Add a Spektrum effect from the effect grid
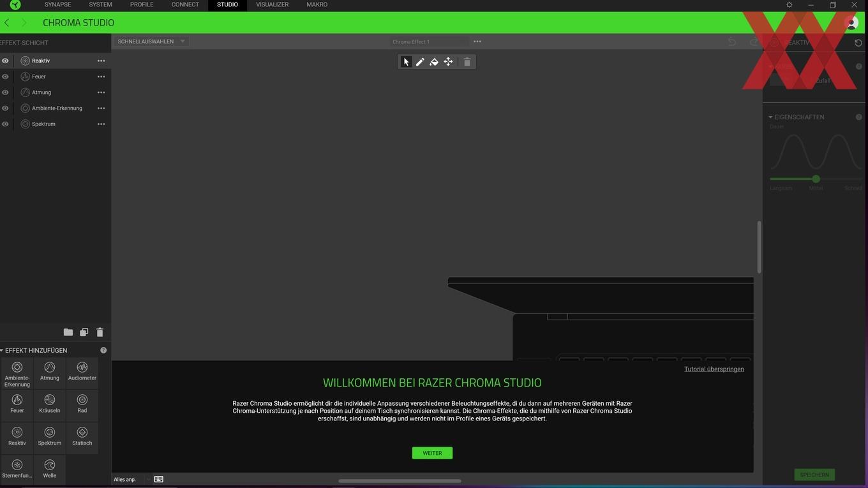Image resolution: width=868 pixels, height=488 pixels. pos(50,438)
